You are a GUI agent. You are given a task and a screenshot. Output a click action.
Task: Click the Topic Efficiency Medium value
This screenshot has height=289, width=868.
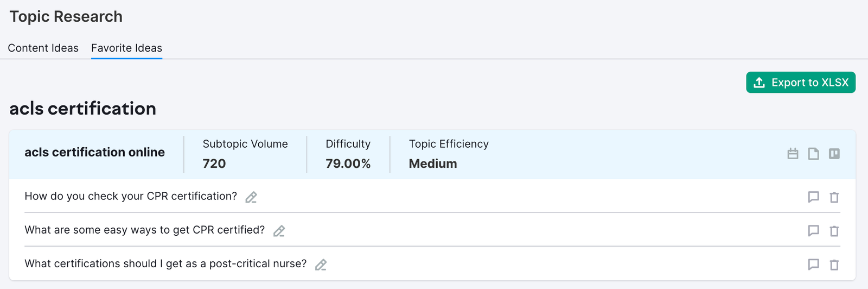[432, 164]
